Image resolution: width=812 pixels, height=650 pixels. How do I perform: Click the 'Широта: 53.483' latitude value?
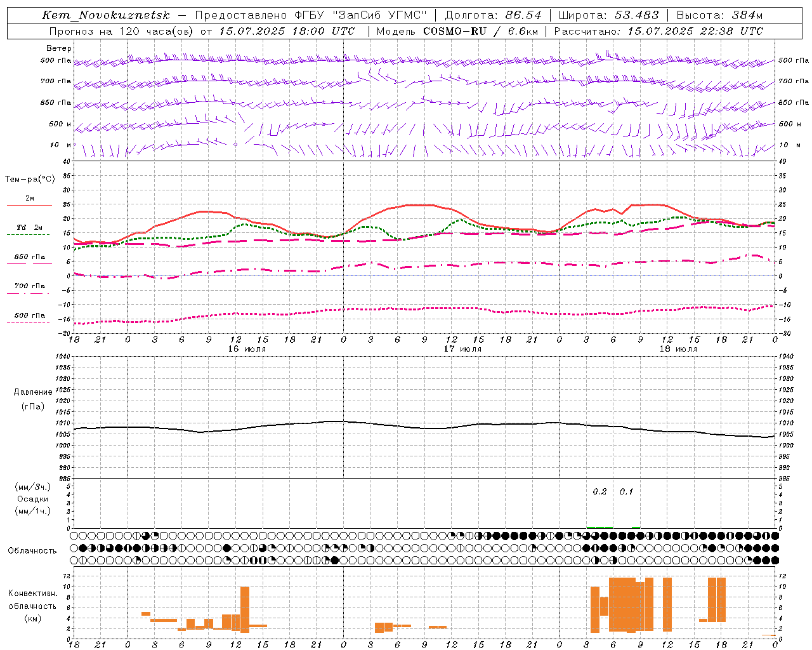click(608, 15)
